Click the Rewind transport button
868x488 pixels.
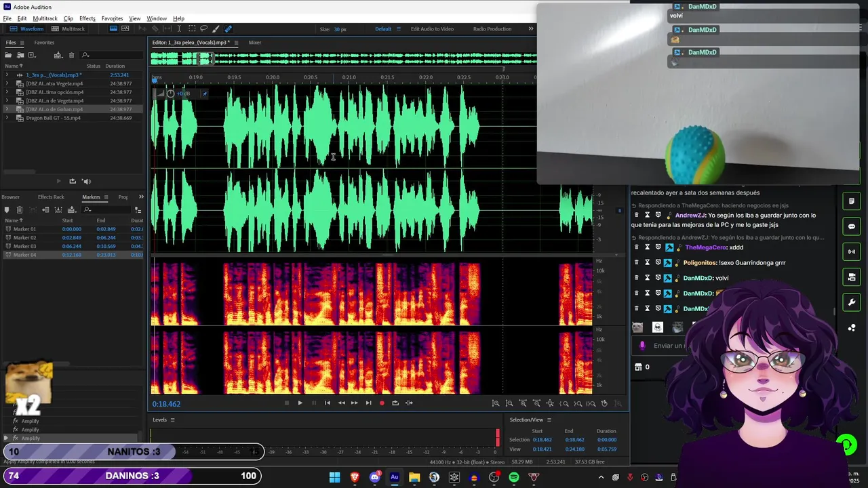[341, 403]
